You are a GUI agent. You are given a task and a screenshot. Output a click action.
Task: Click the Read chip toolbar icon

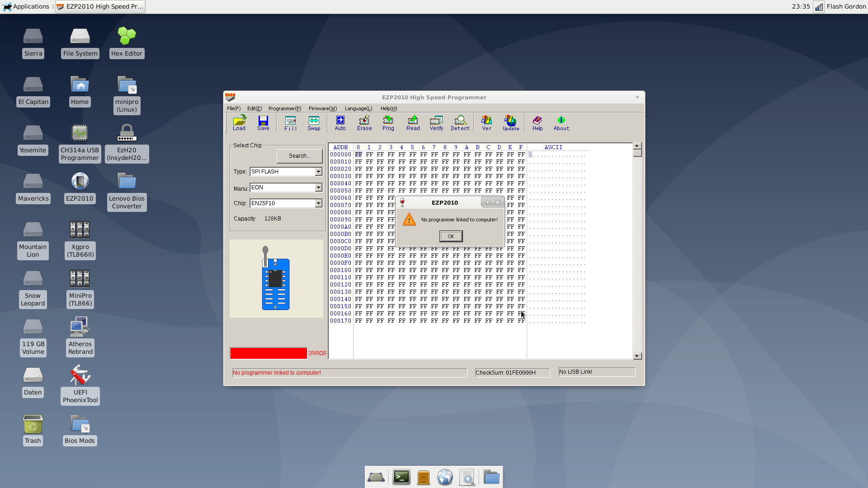pos(413,122)
